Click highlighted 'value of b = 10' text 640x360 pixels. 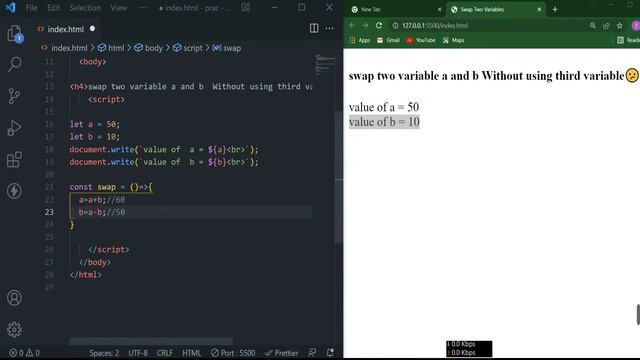click(384, 122)
